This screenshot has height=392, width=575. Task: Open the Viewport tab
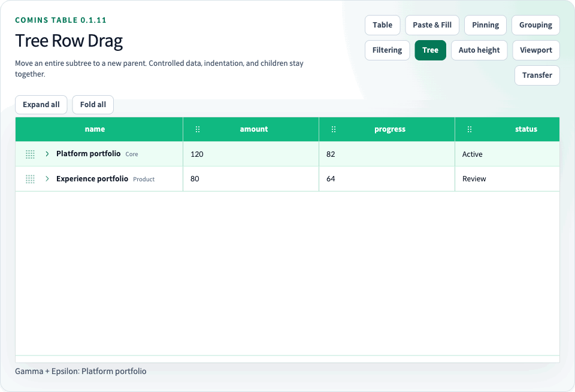tap(535, 50)
